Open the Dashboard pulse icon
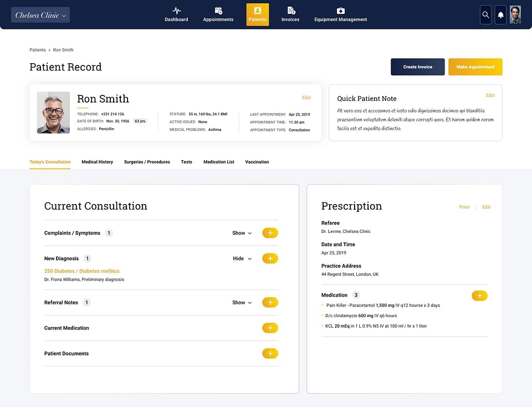Viewport: 532px width, 407px height. pyautogui.click(x=176, y=11)
